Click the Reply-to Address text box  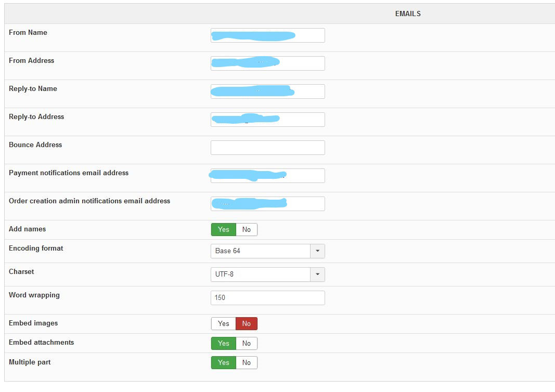(x=267, y=120)
